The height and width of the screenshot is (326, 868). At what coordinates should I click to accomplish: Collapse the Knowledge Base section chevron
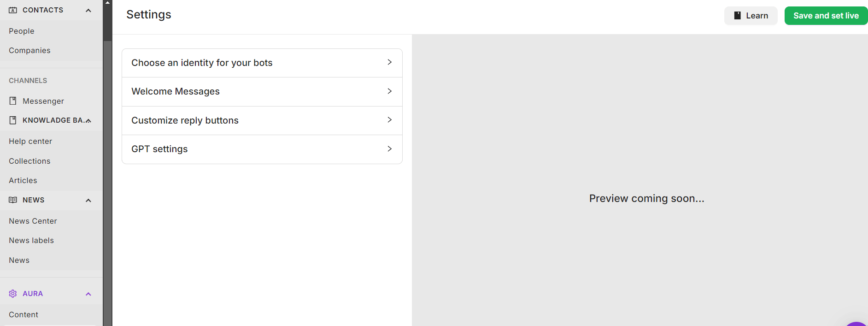tap(88, 120)
